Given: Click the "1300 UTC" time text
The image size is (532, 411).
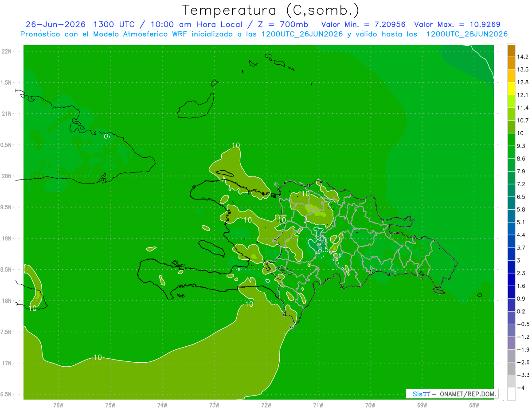Looking at the screenshot, I should coord(114,24).
